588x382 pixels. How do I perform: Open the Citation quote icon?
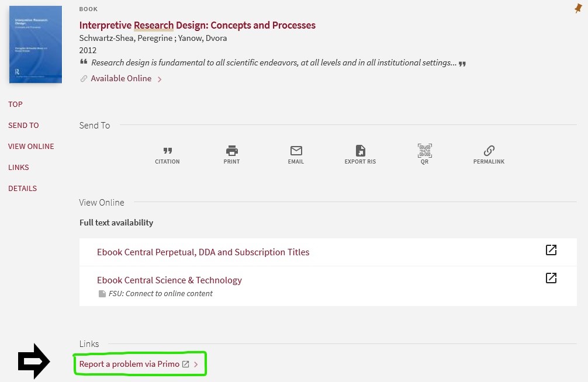(x=168, y=151)
